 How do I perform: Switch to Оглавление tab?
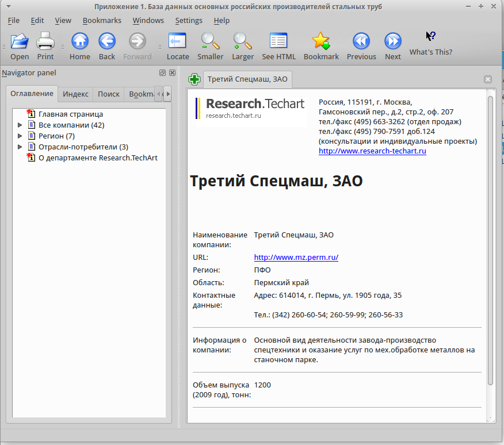click(x=32, y=94)
